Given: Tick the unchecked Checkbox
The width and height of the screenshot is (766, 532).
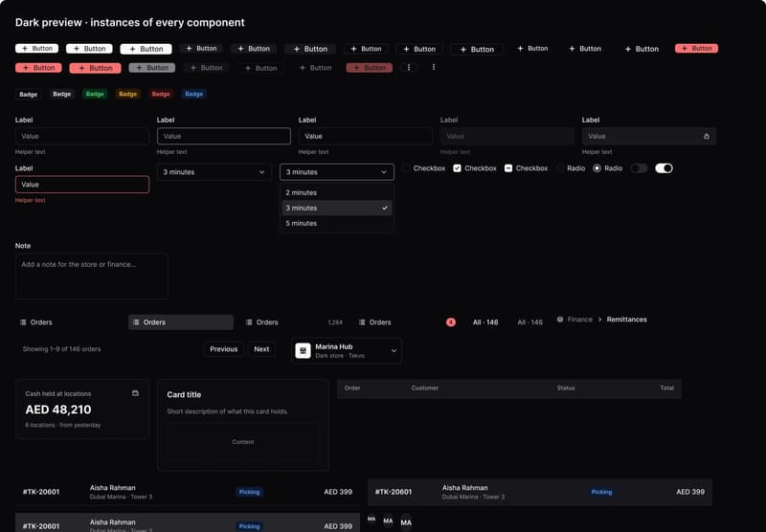Looking at the screenshot, I should [406, 168].
